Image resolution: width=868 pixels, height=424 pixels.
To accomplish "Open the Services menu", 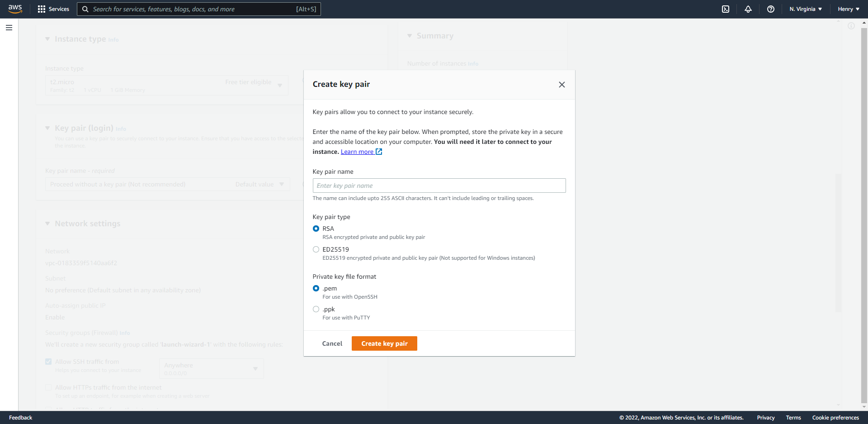I will click(53, 9).
